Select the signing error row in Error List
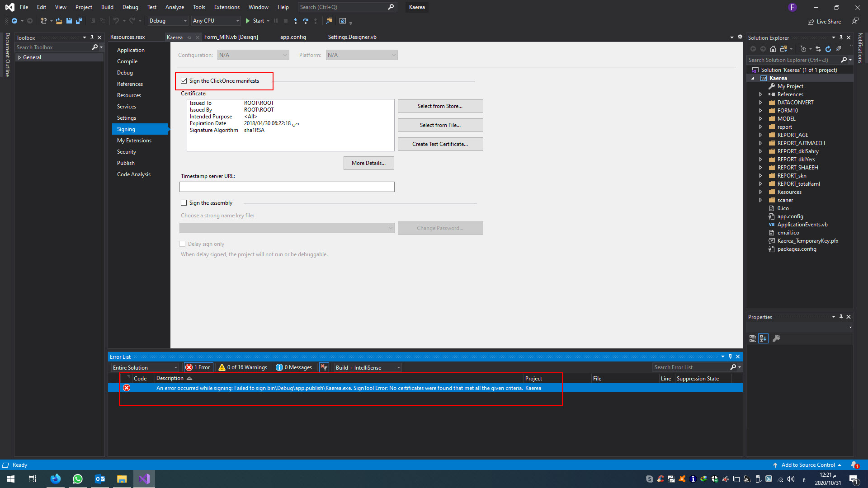868x488 pixels. tap(425, 388)
